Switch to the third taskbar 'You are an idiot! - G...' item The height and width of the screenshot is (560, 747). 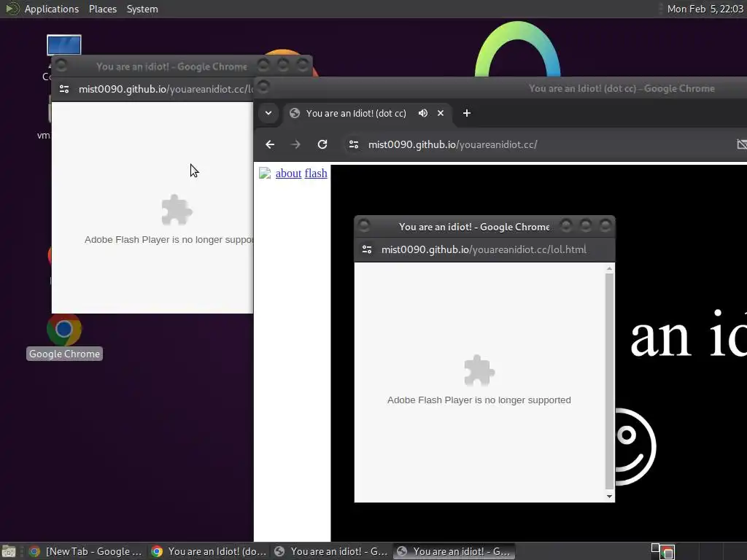point(331,551)
